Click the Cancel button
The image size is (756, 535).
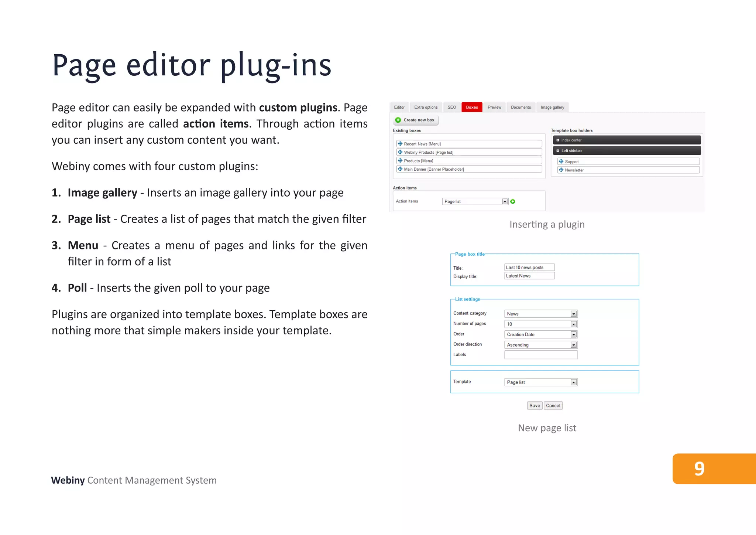pyautogui.click(x=553, y=406)
